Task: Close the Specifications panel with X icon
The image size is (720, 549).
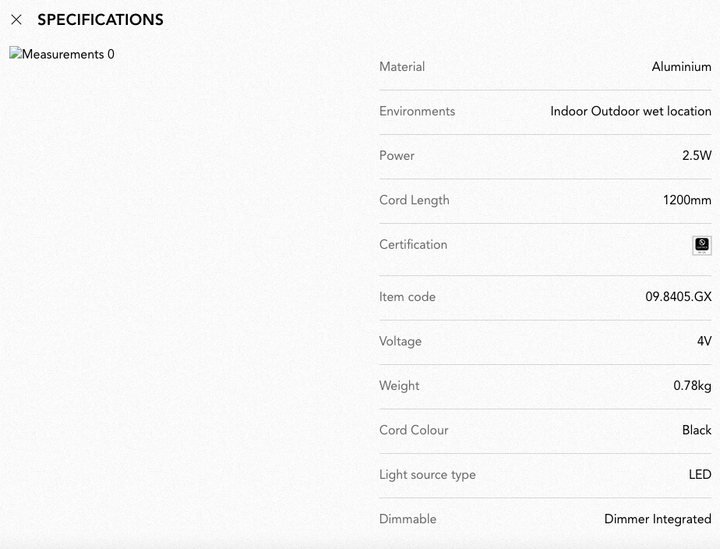Action: point(17,19)
